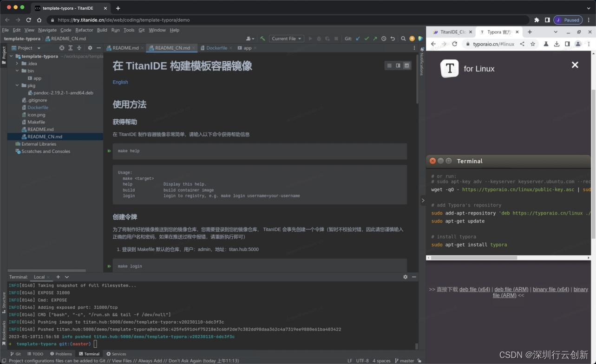Click the Build hammer icon in IDE toolbar
This screenshot has width=596, height=364.
click(x=263, y=39)
